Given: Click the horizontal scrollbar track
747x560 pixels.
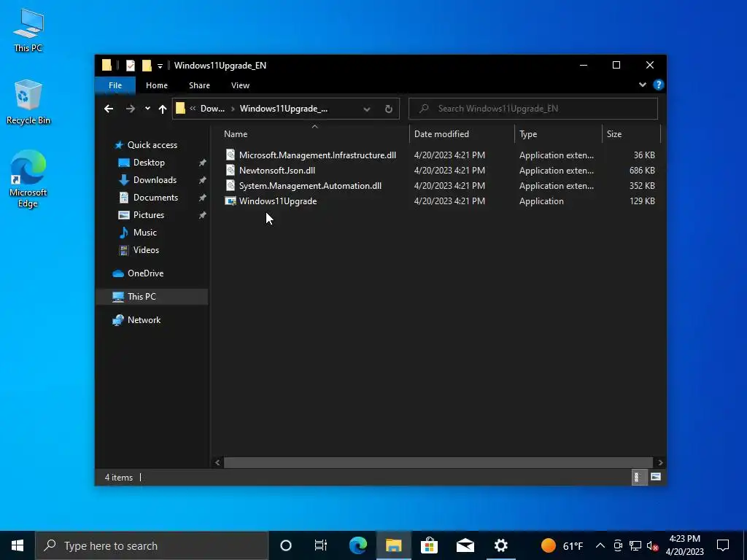Looking at the screenshot, I should (x=438, y=462).
